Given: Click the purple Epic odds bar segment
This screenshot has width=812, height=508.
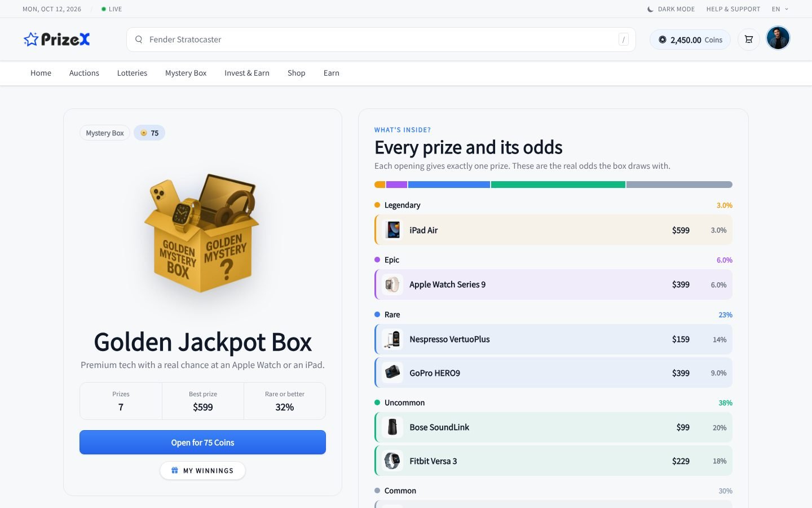Looking at the screenshot, I should [x=396, y=185].
